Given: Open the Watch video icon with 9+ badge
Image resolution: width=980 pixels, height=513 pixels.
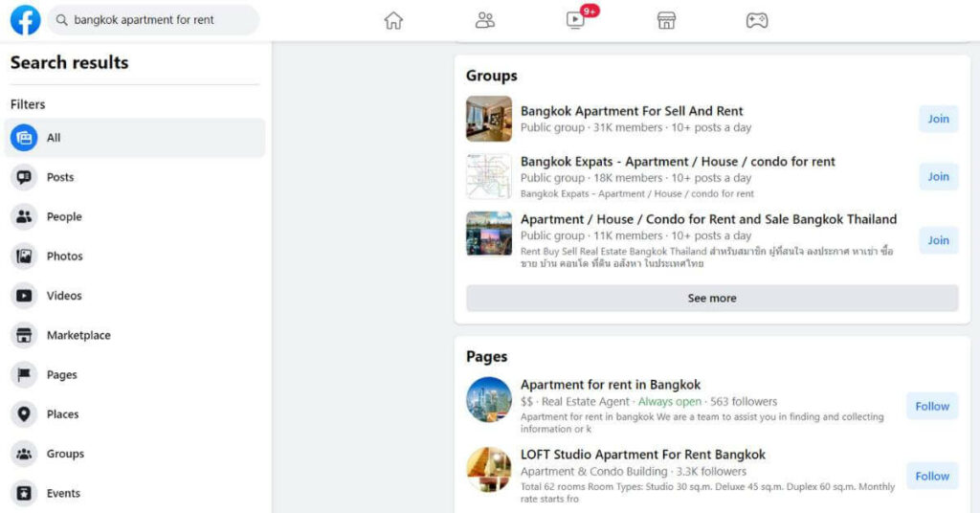Looking at the screenshot, I should [x=575, y=21].
